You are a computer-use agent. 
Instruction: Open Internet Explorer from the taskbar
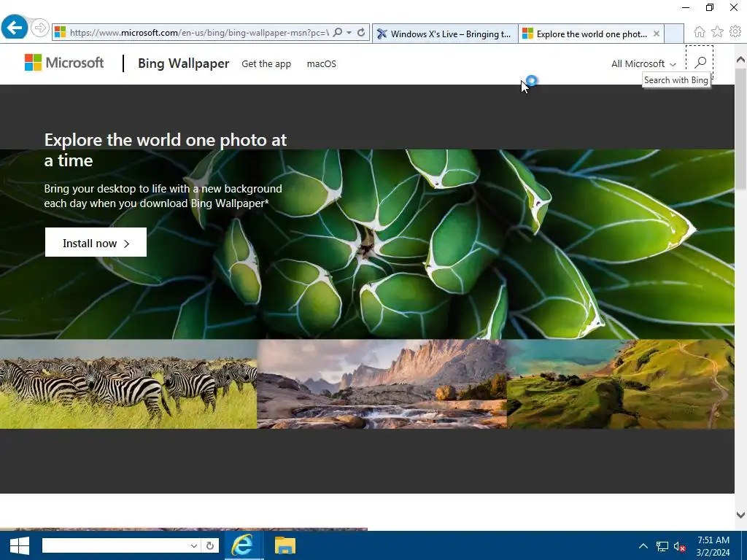click(x=242, y=545)
